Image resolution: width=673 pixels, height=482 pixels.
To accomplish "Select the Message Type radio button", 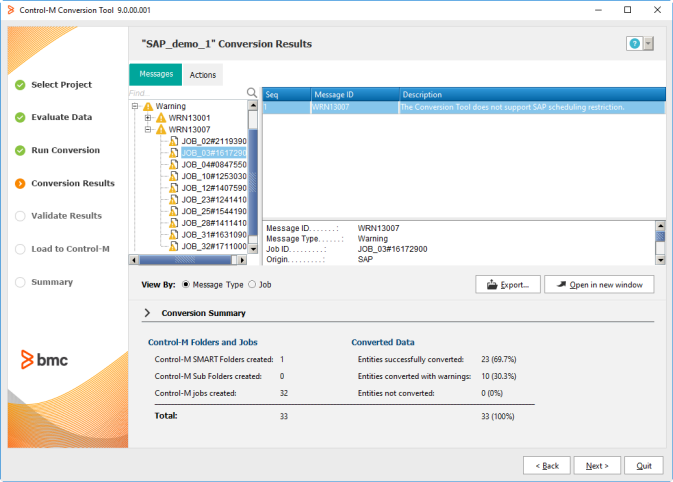I will pos(185,284).
